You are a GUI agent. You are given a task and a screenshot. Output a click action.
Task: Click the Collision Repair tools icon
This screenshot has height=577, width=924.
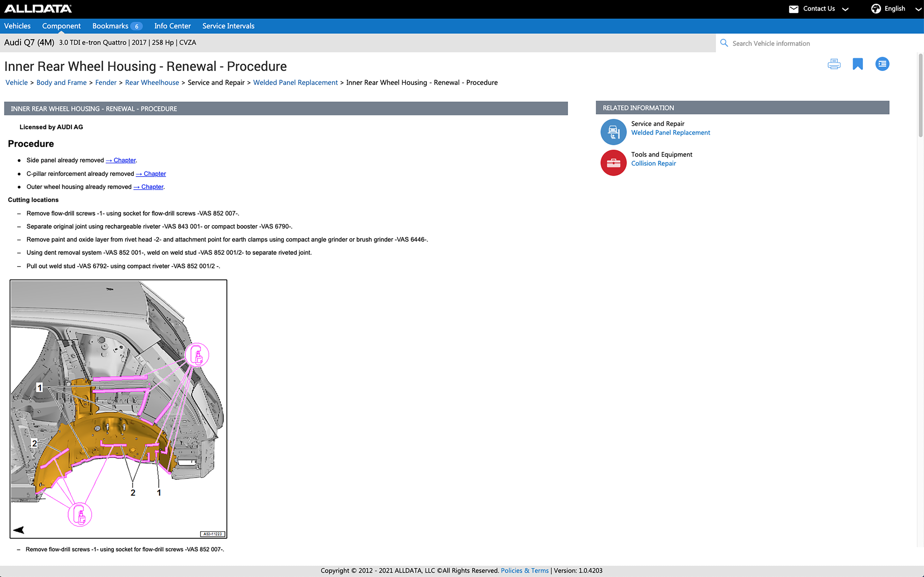612,162
